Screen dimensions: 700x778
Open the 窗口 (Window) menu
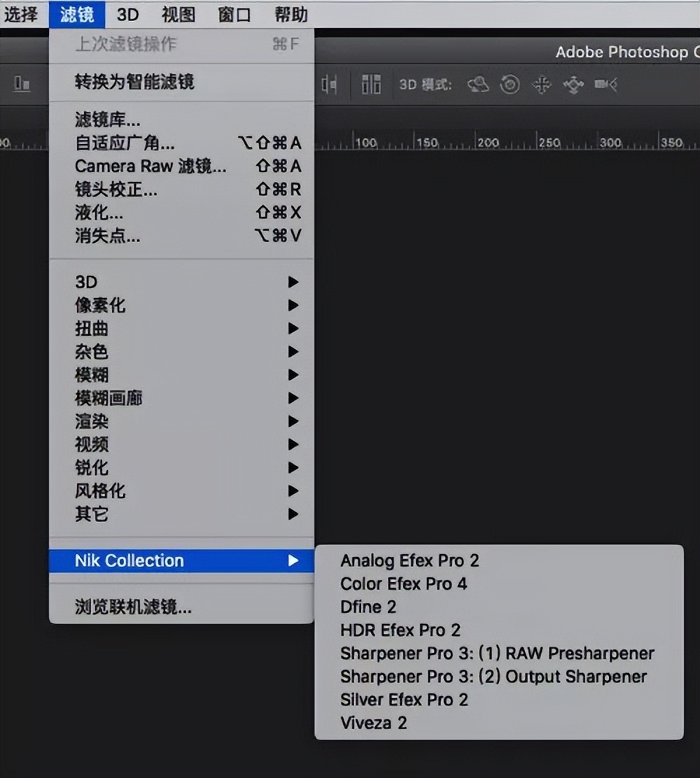coord(234,14)
